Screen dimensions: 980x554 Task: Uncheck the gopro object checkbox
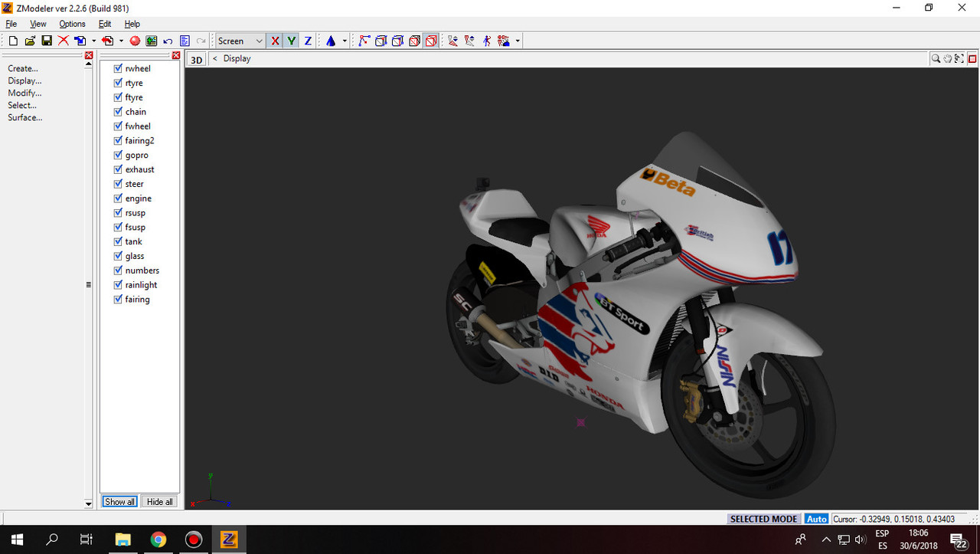point(118,155)
